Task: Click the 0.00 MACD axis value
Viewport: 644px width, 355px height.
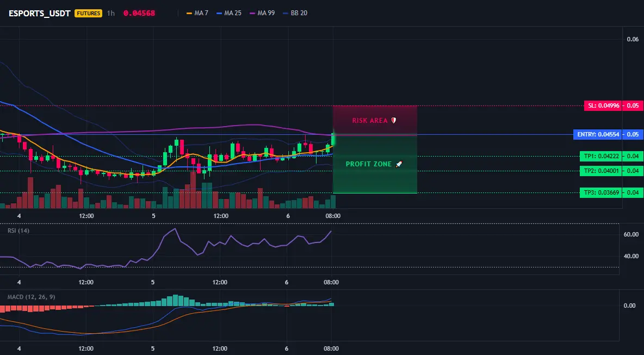Action: point(630,306)
